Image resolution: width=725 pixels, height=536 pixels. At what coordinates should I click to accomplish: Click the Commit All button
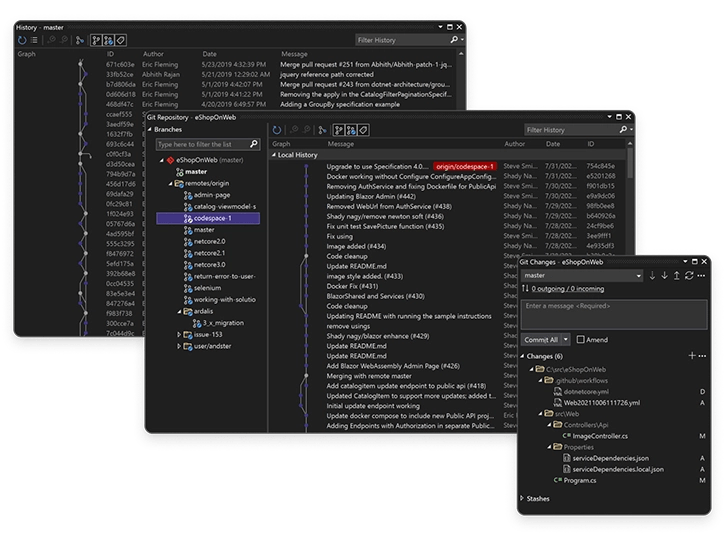pos(541,339)
